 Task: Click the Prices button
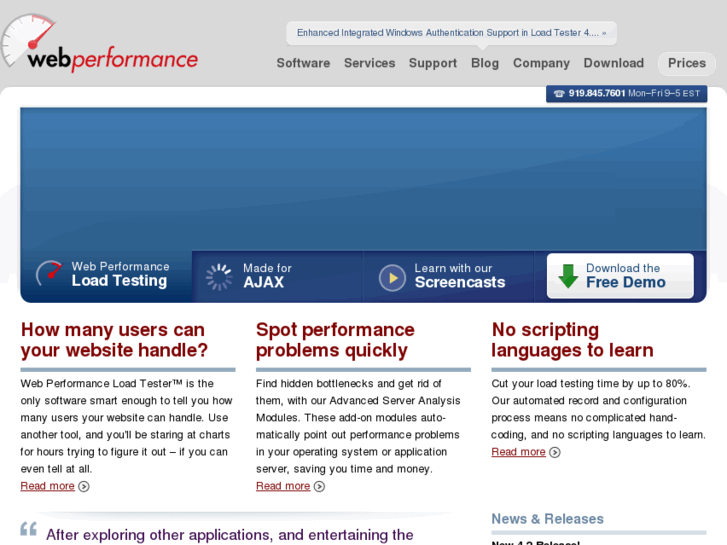point(687,63)
